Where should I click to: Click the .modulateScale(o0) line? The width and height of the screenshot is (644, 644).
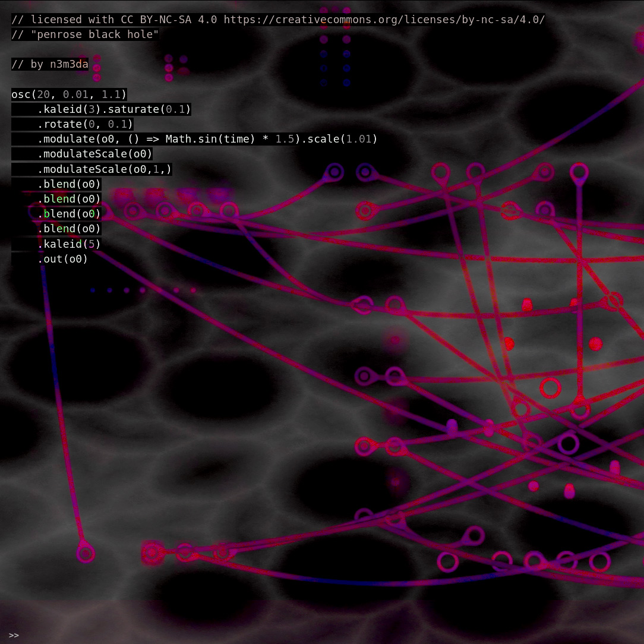[94, 154]
